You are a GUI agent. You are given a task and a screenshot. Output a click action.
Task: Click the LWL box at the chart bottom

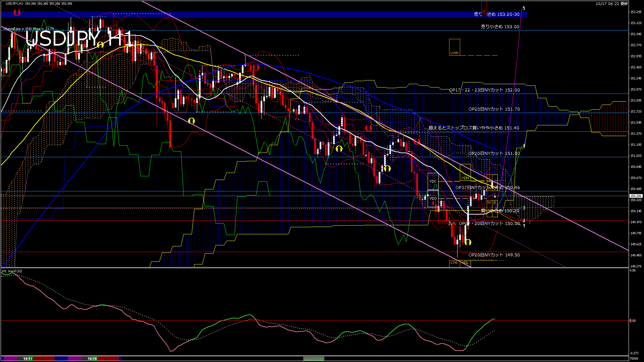(x=454, y=263)
